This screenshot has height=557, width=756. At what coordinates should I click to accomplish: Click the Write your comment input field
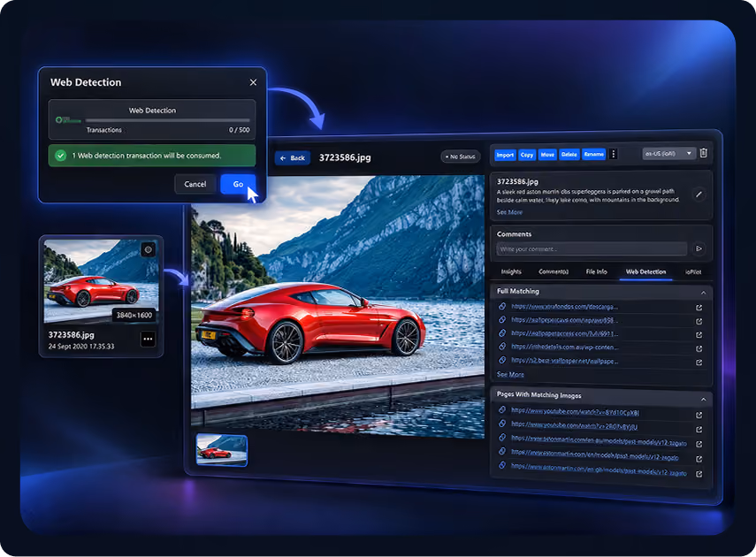(592, 248)
